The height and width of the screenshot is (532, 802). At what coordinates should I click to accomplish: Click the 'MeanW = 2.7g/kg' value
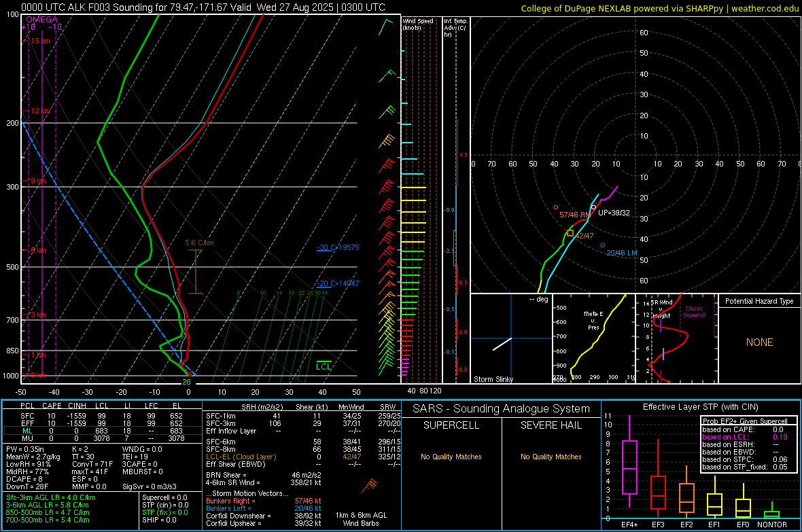[x=33, y=457]
